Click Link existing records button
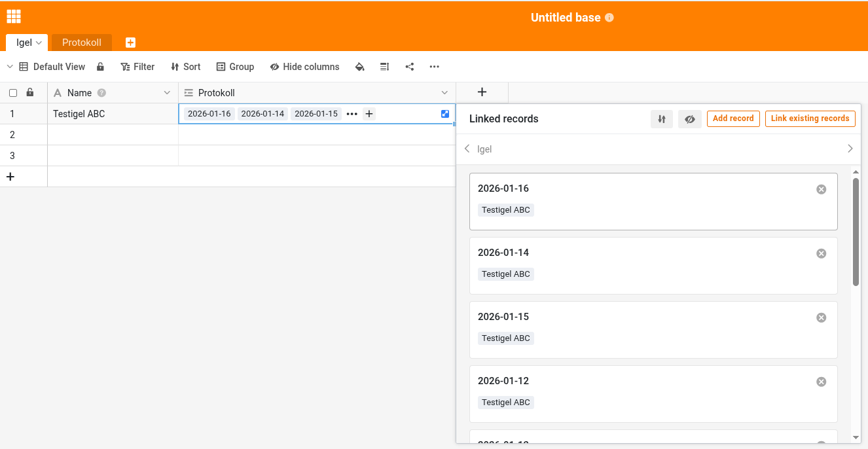The image size is (868, 449). 810,118
